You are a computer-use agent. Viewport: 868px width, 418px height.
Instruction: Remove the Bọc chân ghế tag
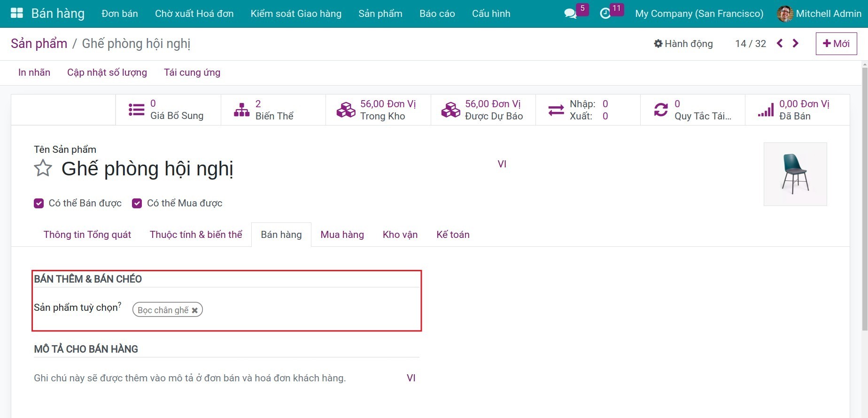[194, 310]
